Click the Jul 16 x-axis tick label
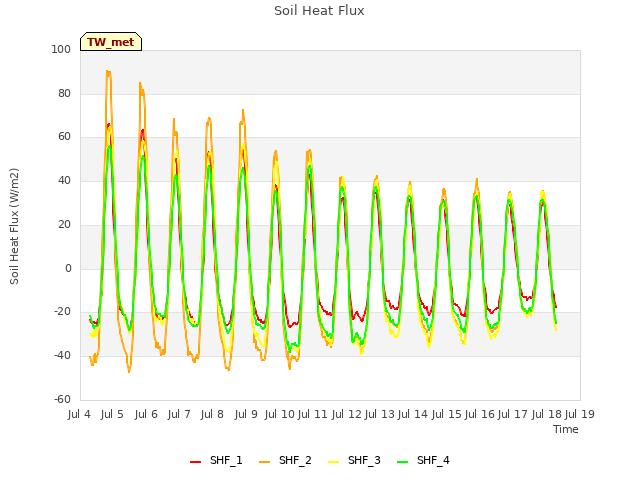 [x=480, y=414]
